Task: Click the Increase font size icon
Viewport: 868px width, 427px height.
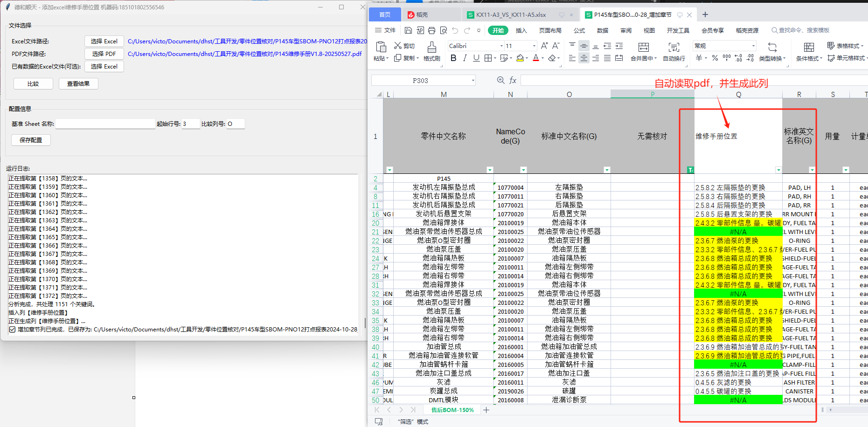Action: [544, 46]
